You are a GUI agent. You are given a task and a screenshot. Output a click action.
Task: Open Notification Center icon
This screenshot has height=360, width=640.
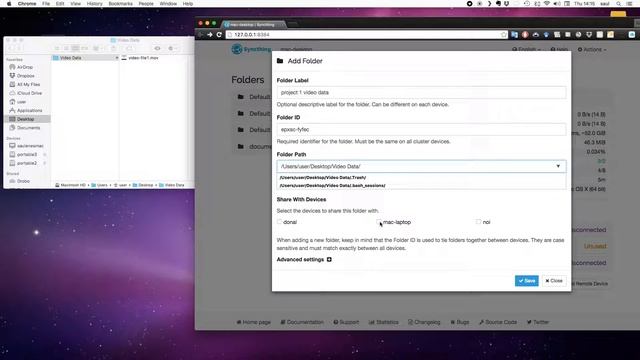tap(630, 3)
